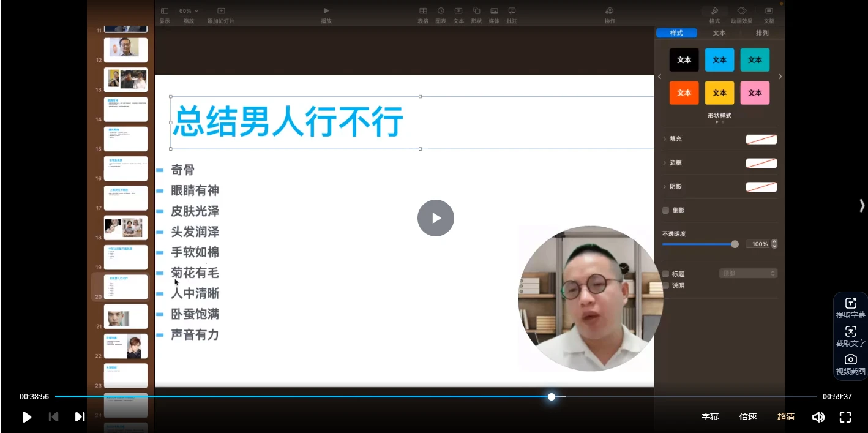Click the 截取文字 capture text icon
This screenshot has height=433, width=868.
pos(850,336)
